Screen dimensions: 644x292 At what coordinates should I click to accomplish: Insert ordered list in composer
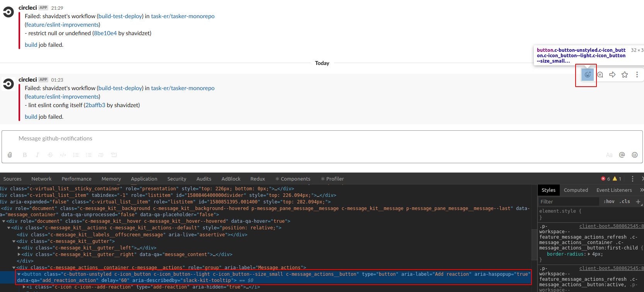pos(76,155)
